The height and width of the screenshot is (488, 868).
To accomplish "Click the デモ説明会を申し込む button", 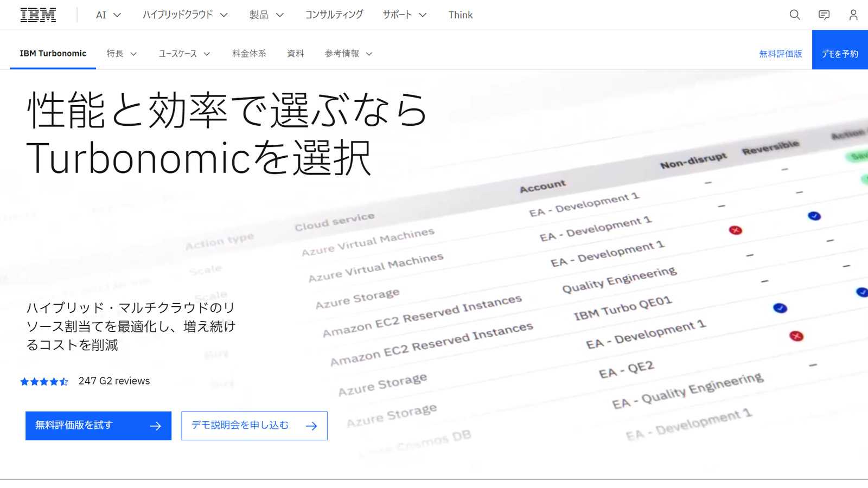I will coord(254,426).
